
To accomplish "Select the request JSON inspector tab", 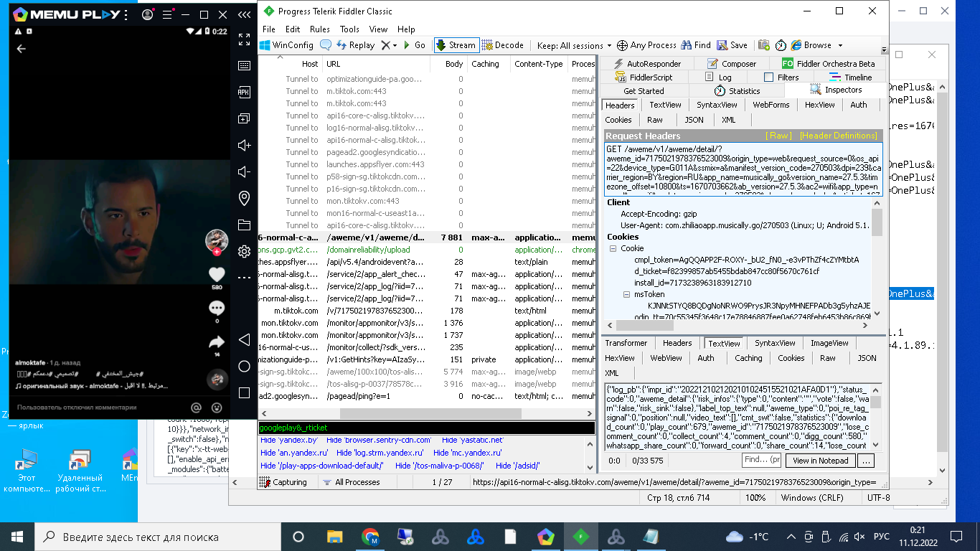I will [x=694, y=120].
